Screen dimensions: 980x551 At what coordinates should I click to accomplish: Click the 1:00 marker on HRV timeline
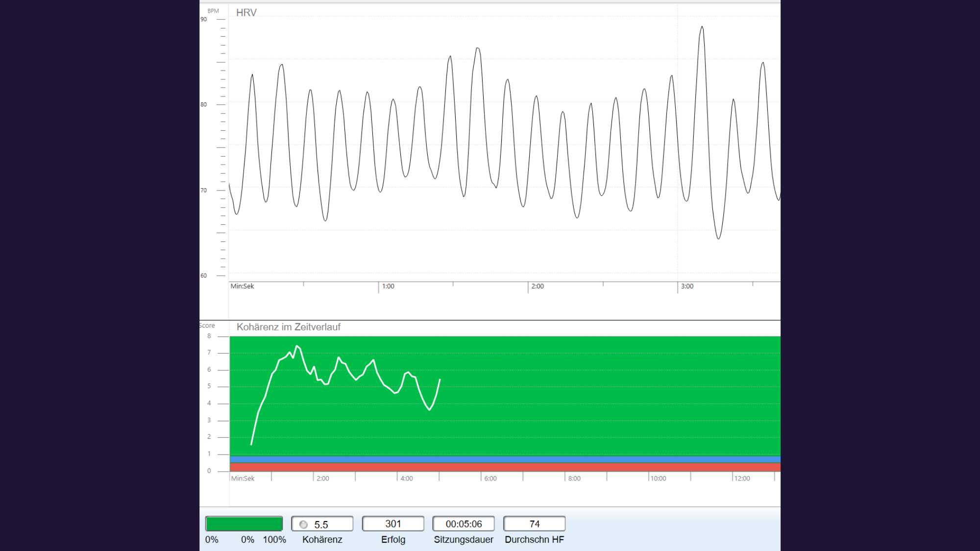point(388,286)
